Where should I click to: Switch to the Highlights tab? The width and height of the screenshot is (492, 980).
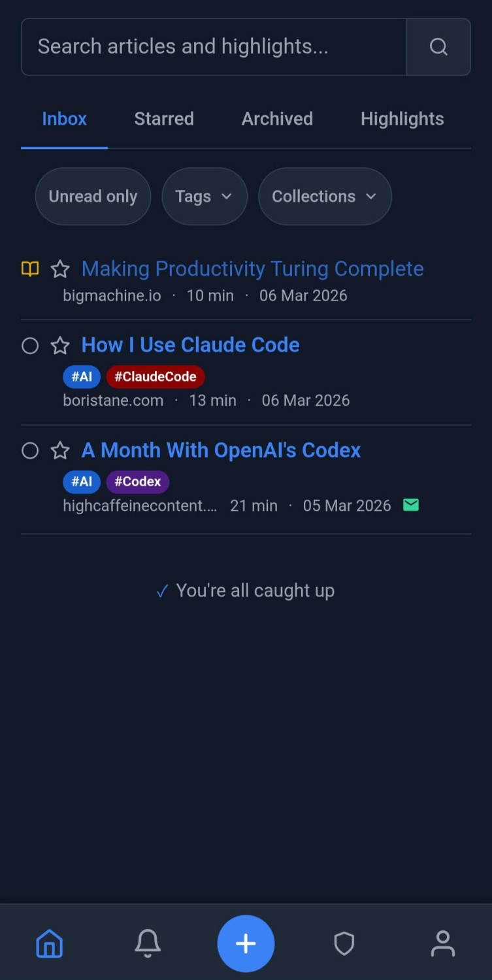(x=402, y=119)
